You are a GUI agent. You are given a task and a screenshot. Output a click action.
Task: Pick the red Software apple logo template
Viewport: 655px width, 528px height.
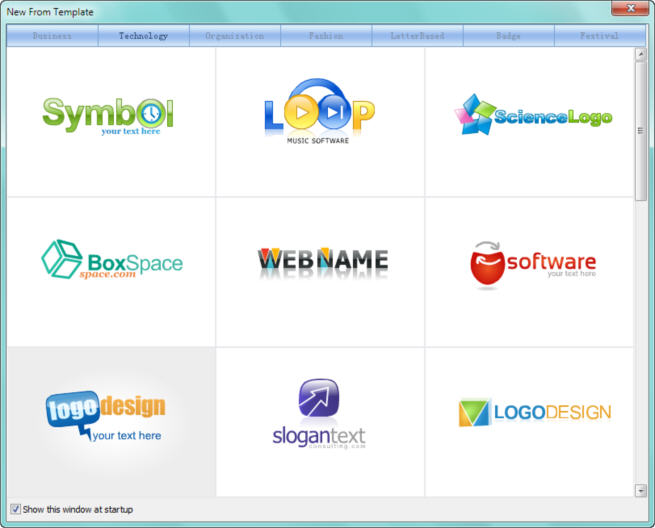(530, 271)
